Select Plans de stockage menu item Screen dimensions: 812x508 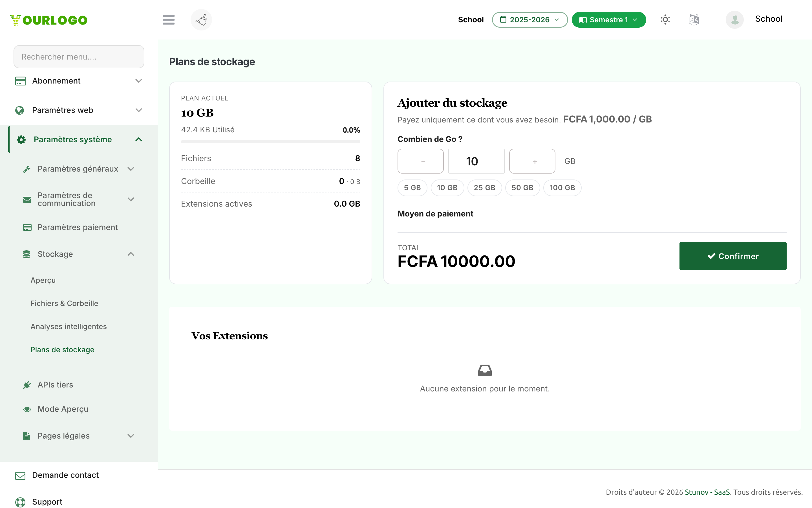coord(62,350)
